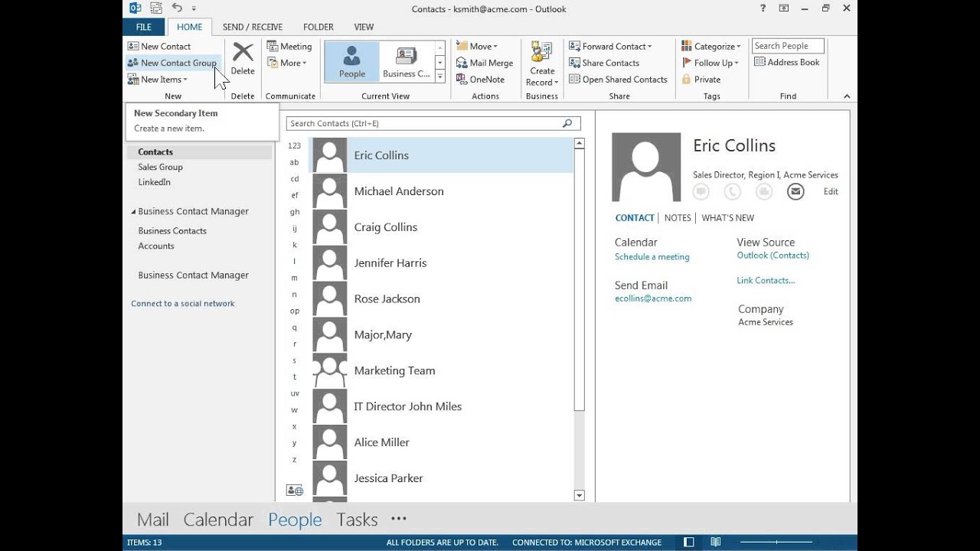The height and width of the screenshot is (551, 980).
Task: Select contact Craig Collins
Action: click(442, 227)
